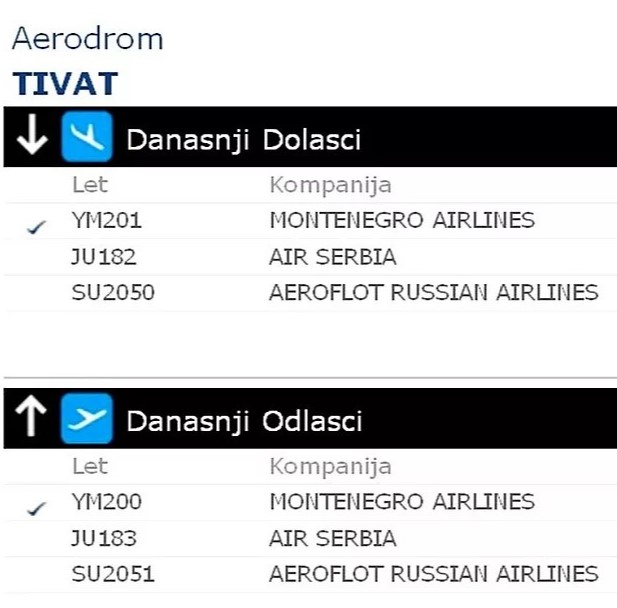Click Air Serbia in the departures list
The width and height of the screenshot is (617, 608).
coord(332,539)
